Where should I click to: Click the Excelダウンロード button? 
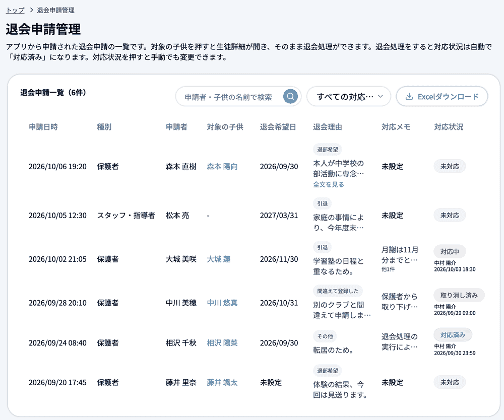tap(442, 96)
